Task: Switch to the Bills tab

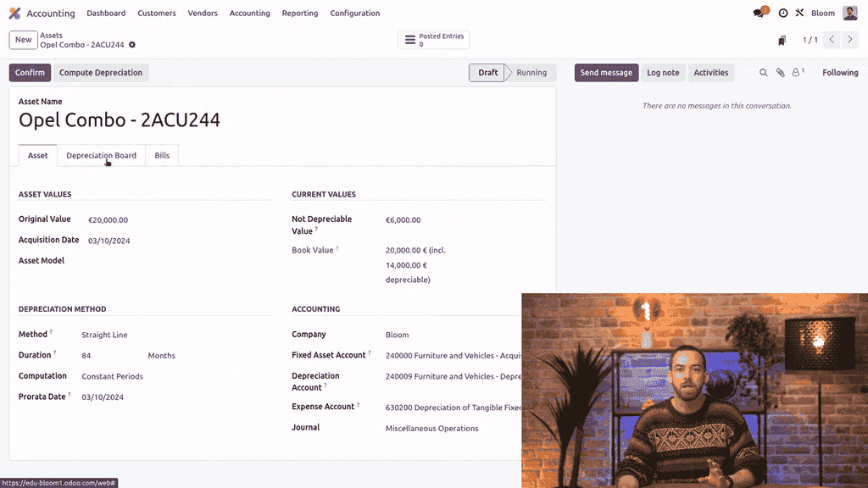Action: click(162, 156)
